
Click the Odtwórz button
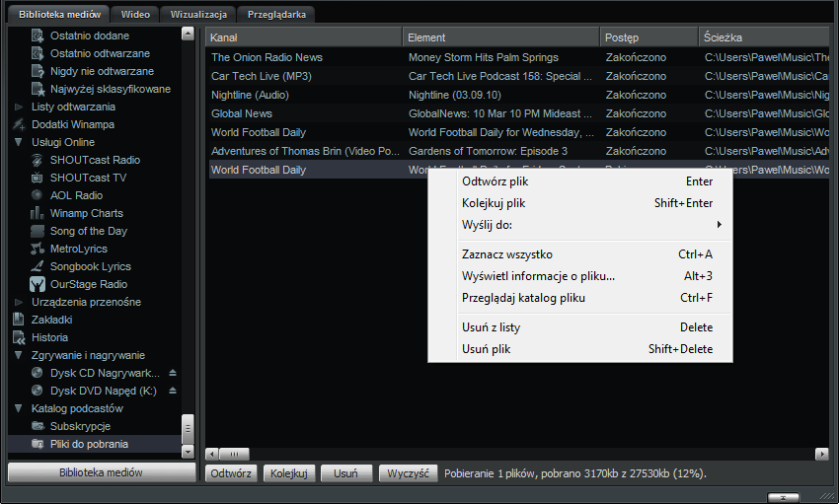click(x=231, y=473)
